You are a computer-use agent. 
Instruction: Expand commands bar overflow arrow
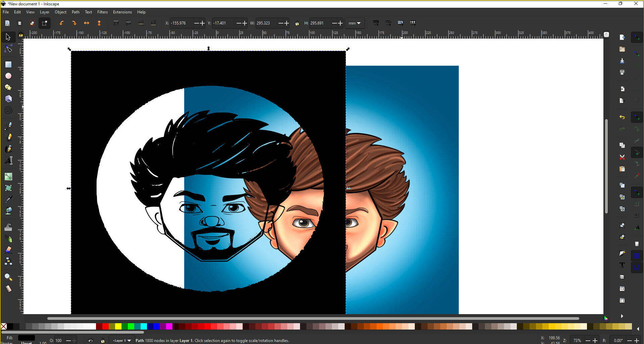click(x=622, y=316)
